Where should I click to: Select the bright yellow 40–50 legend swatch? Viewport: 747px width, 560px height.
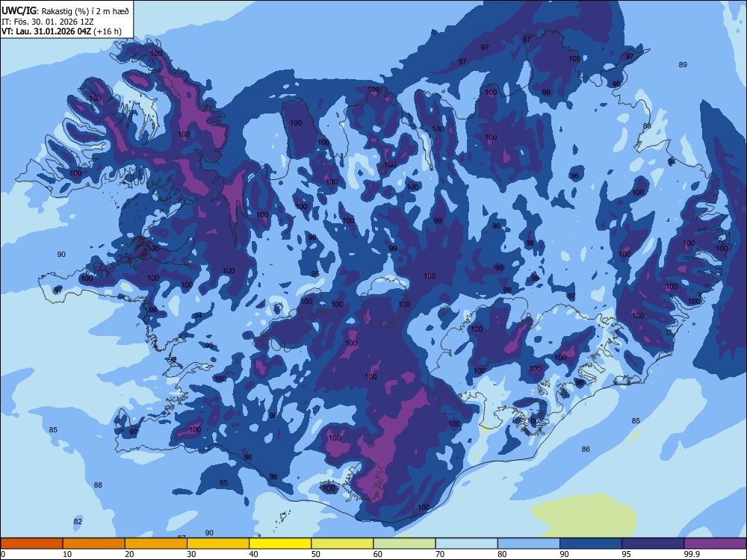pos(280,544)
